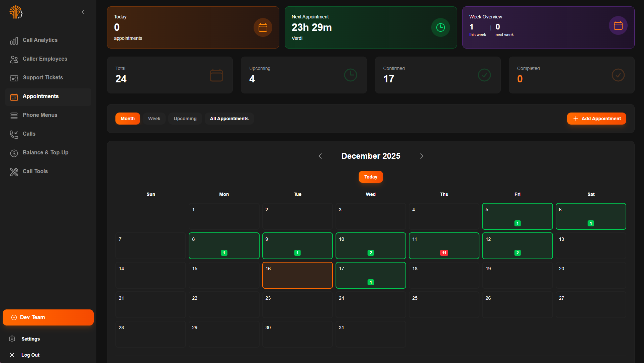Switch to the Upcoming tab
This screenshot has width=644, height=363.
(185, 119)
